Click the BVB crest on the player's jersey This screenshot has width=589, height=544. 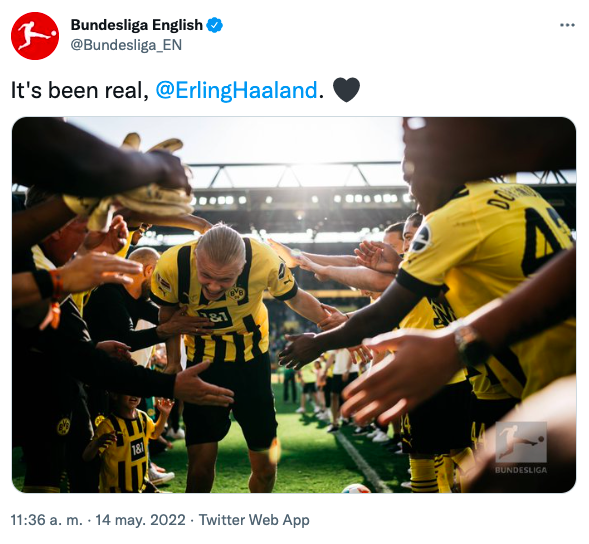pos(236,293)
